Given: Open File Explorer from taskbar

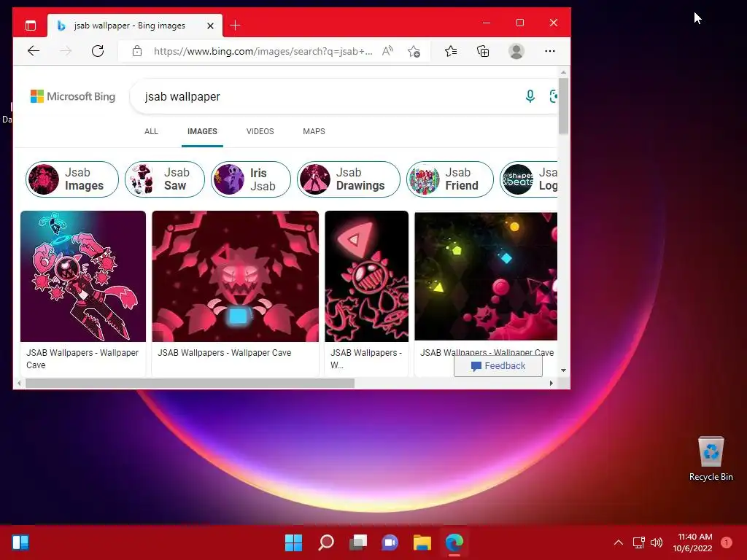Looking at the screenshot, I should 422,542.
